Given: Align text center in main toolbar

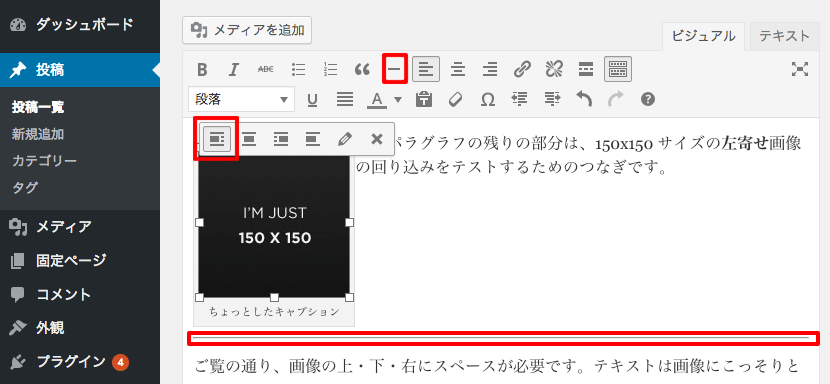Looking at the screenshot, I should [458, 69].
